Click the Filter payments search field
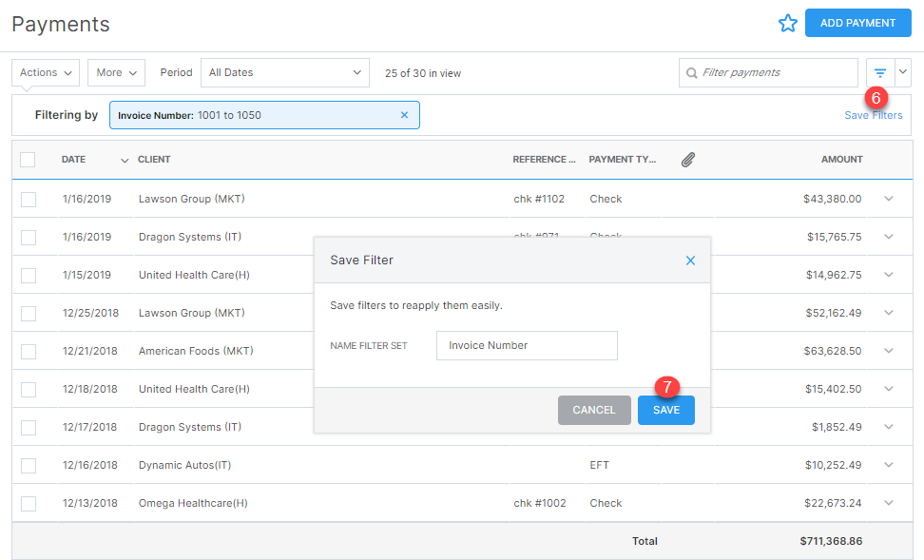The height and width of the screenshot is (560, 924). pos(768,72)
